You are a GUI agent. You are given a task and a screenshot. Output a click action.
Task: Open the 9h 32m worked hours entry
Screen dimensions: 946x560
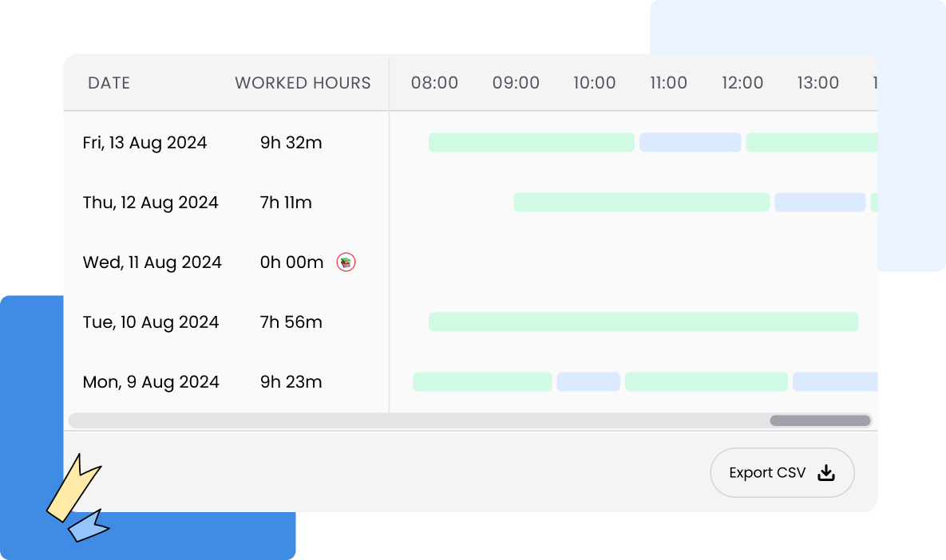[291, 142]
